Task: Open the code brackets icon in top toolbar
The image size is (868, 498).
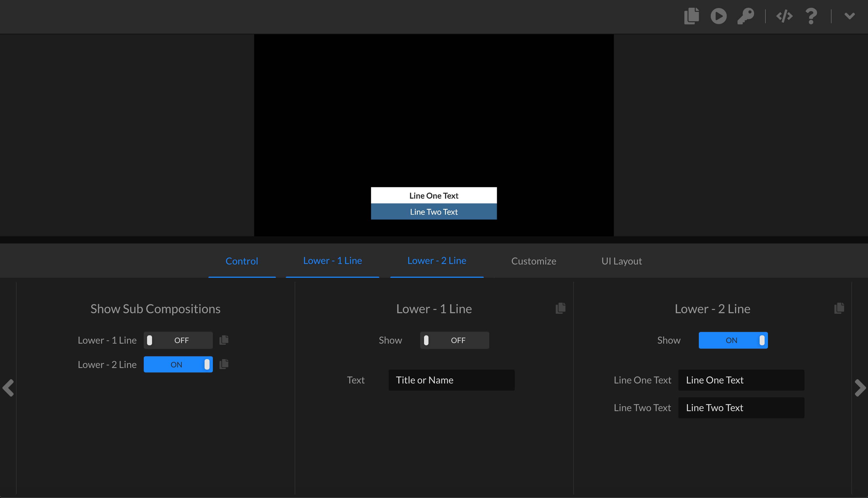Action: point(784,16)
